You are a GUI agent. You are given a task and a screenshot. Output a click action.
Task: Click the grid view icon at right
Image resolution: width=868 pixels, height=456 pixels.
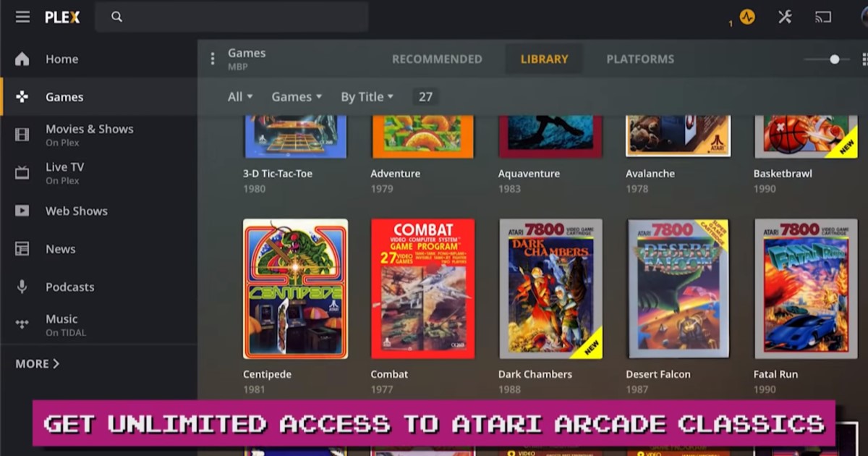point(864,59)
